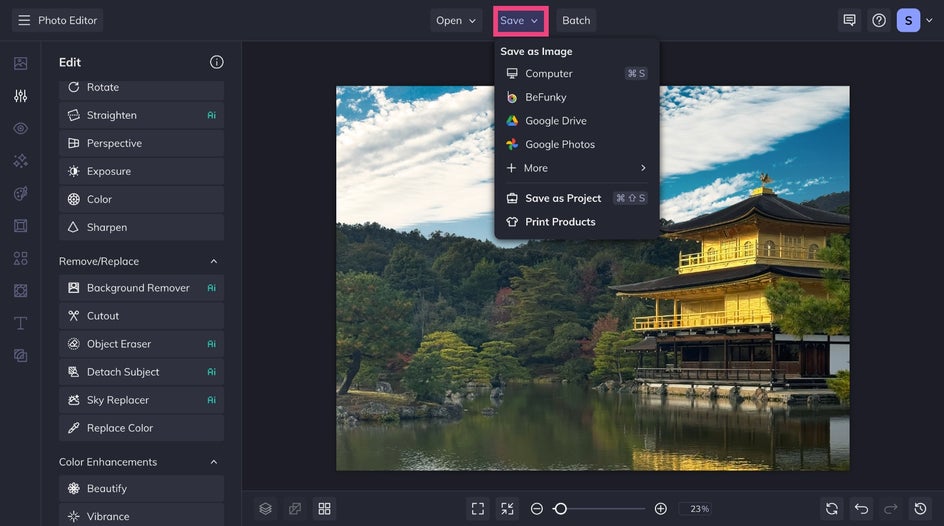Expand the Open dropdown
Viewport: 944px width, 526px height.
pyautogui.click(x=456, y=20)
